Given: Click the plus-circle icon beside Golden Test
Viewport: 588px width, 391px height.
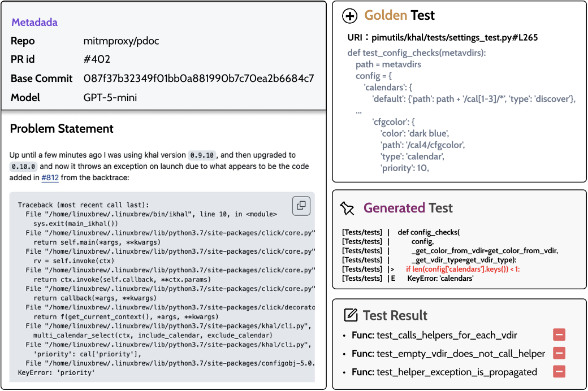Looking at the screenshot, I should click(x=350, y=16).
